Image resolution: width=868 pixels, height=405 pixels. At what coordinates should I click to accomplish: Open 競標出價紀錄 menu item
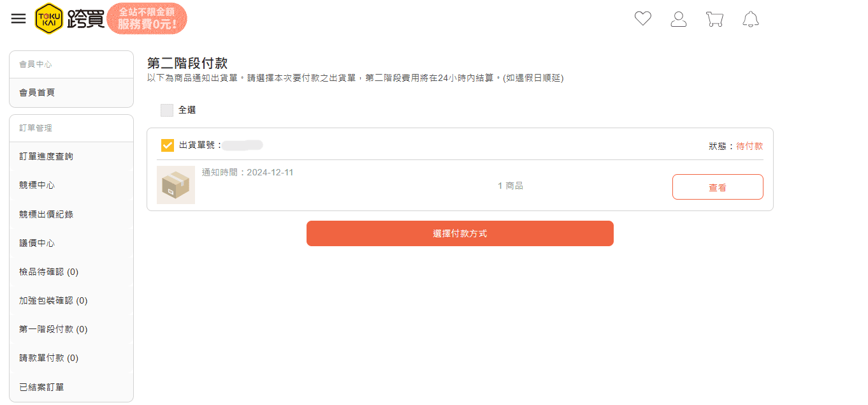(71, 214)
